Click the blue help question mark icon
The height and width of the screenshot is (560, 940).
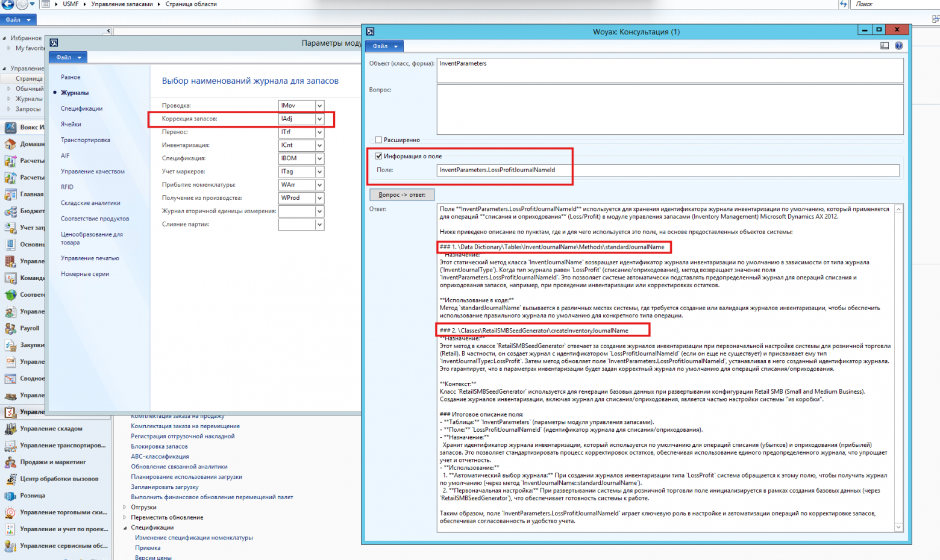(898, 46)
